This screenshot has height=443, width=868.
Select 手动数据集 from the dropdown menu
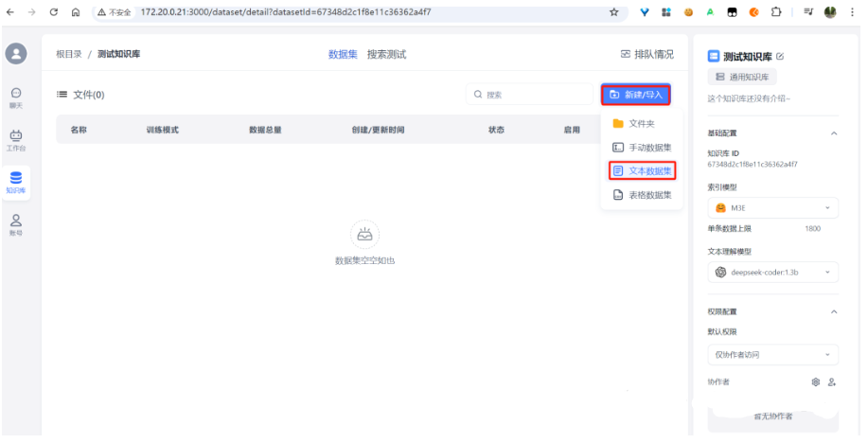(x=642, y=148)
